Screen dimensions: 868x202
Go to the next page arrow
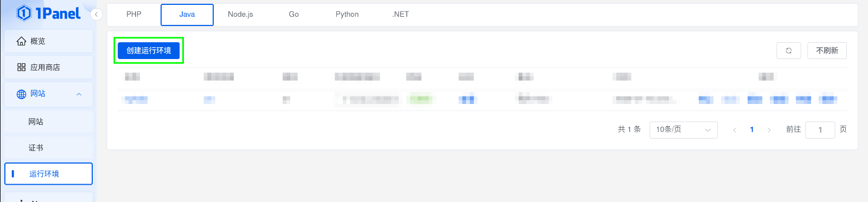coord(769,130)
